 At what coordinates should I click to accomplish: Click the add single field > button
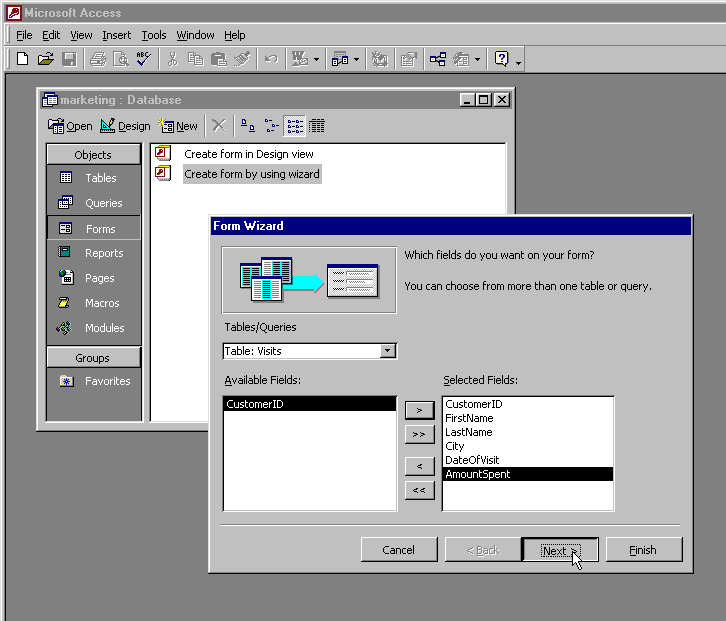coord(419,410)
